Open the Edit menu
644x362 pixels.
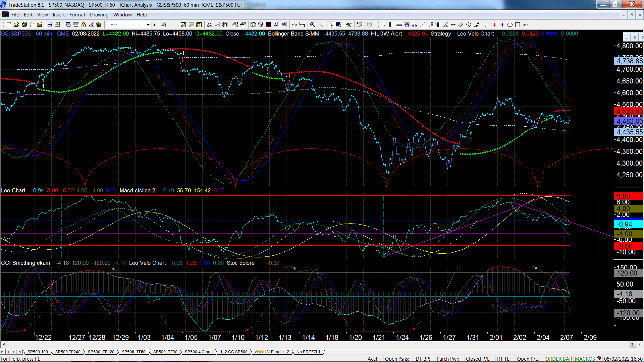click(x=28, y=15)
